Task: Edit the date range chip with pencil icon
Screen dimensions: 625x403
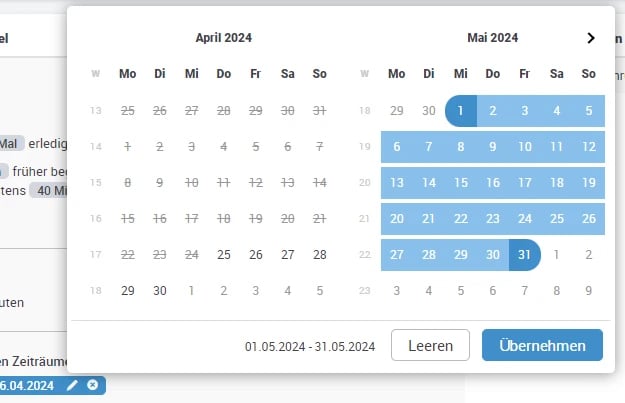Action: [x=72, y=385]
